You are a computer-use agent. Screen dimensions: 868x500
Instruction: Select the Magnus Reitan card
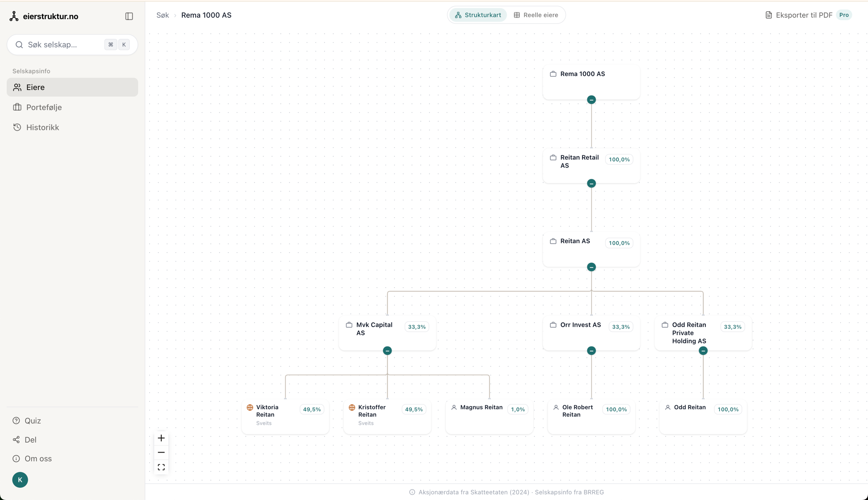[x=489, y=417]
